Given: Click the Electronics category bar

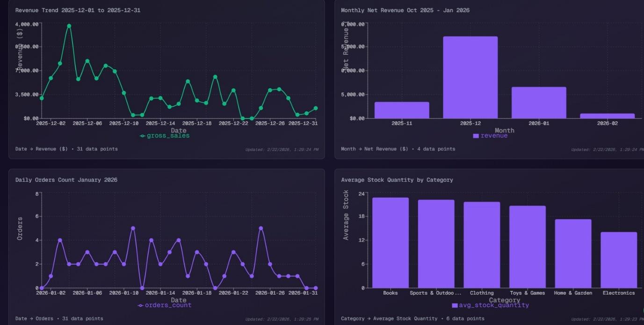Looking at the screenshot, I should (618, 260).
